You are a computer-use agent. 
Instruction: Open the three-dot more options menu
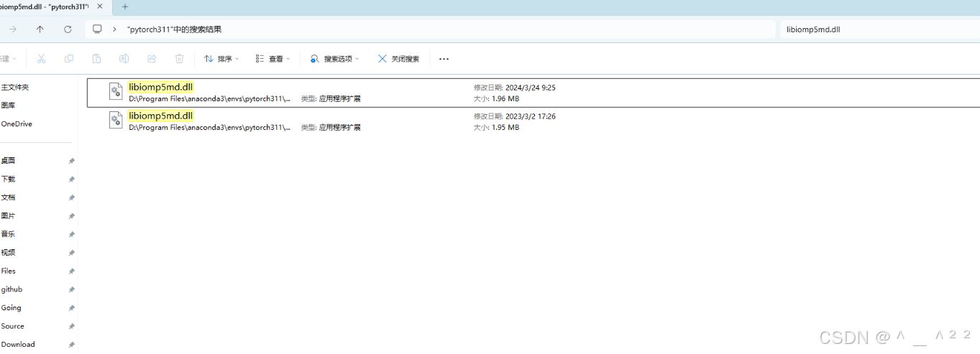click(x=444, y=59)
